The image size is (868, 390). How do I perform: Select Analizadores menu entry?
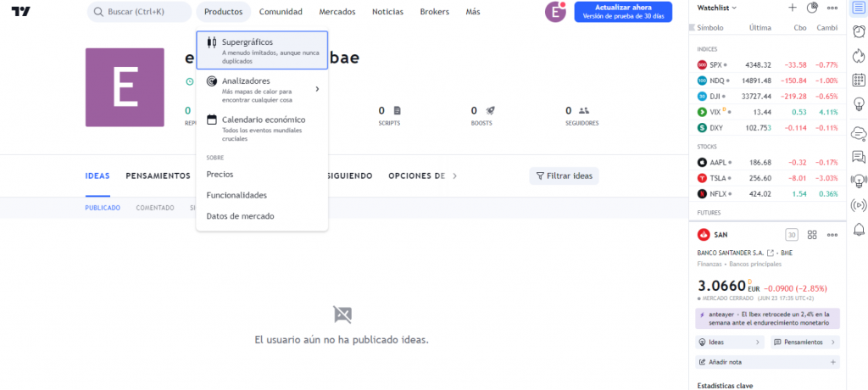pyautogui.click(x=262, y=89)
